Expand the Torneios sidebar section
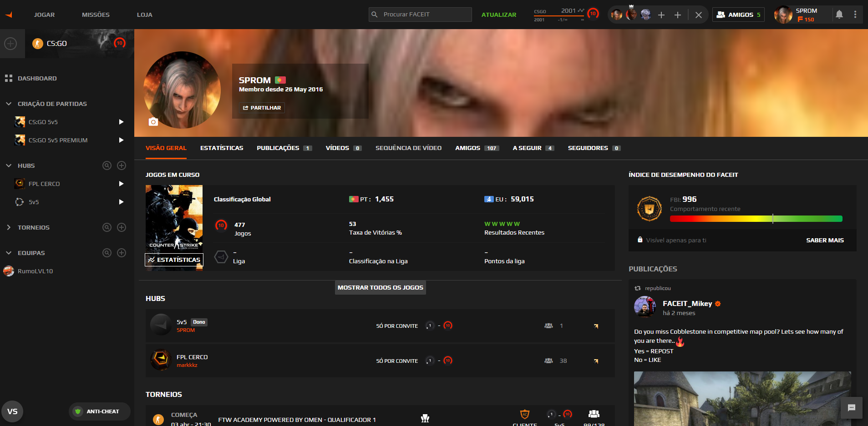 (x=9, y=227)
